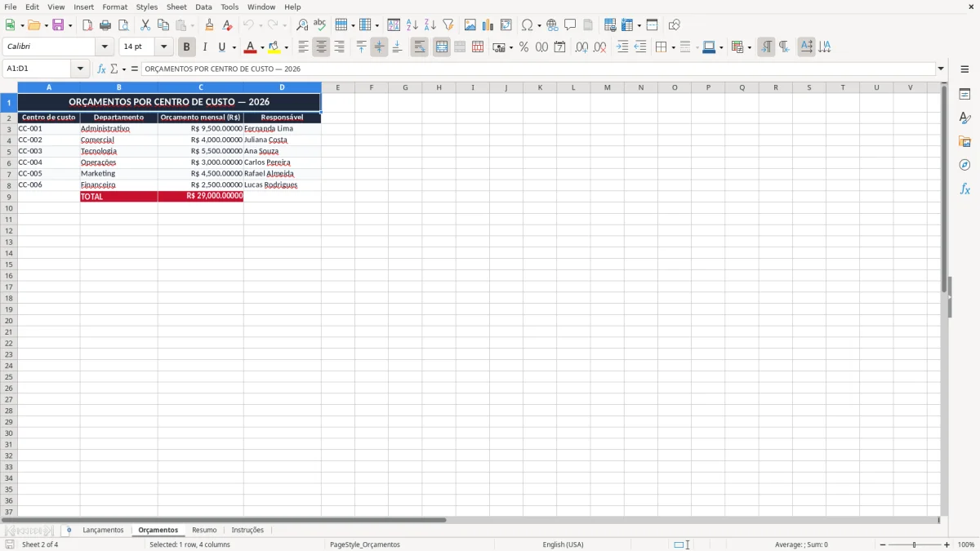
Task: Open the font size dropdown
Action: (163, 47)
